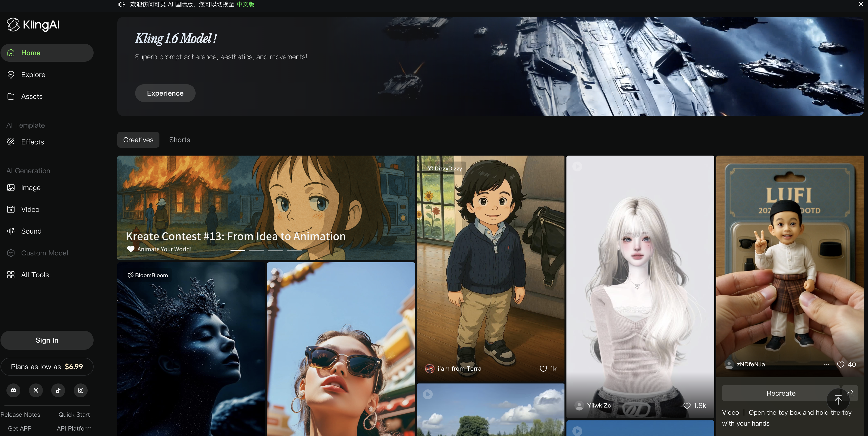Switch to the Shorts tab
The width and height of the screenshot is (868, 436).
click(x=179, y=140)
